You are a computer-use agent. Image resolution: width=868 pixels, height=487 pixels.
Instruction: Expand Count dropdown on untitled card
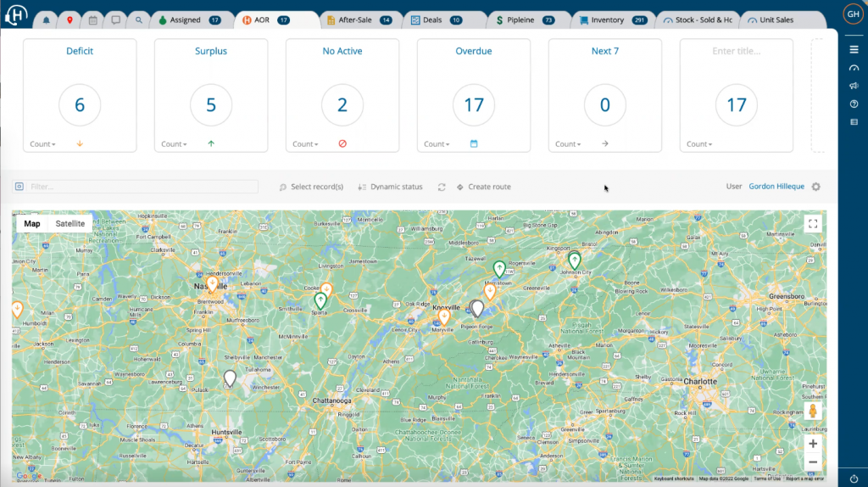[699, 144]
